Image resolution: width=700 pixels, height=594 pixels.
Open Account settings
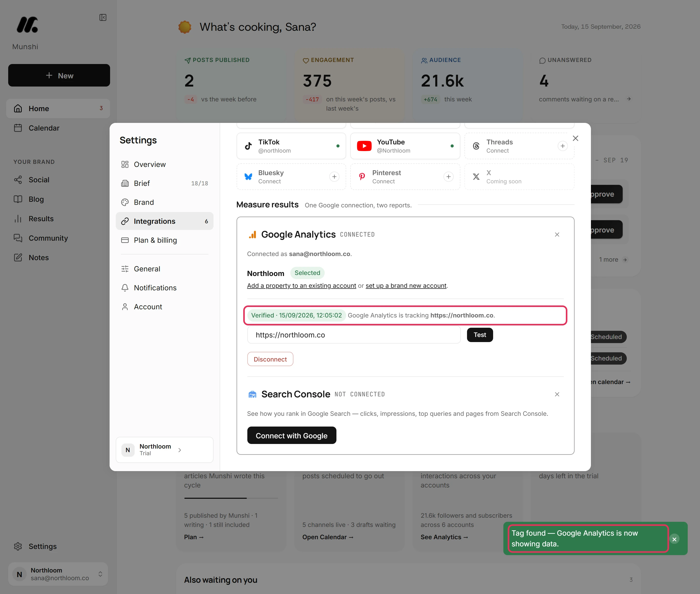(164, 307)
